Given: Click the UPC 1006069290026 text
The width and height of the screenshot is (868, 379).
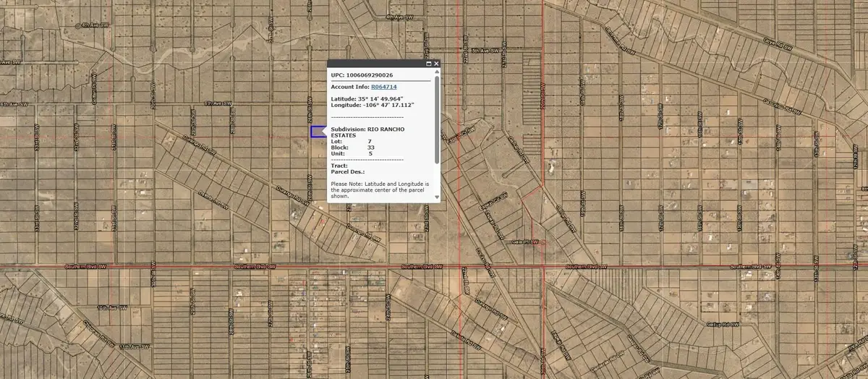Looking at the screenshot, I should [x=362, y=75].
